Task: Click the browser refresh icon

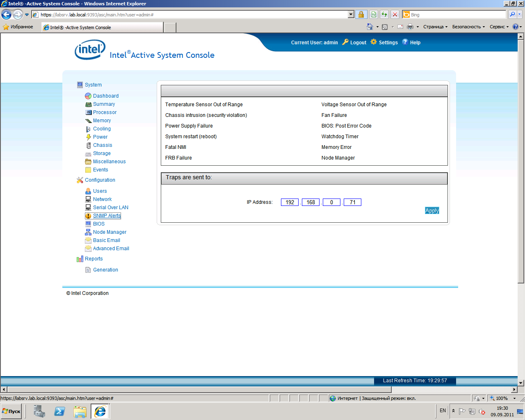Action: (384, 15)
